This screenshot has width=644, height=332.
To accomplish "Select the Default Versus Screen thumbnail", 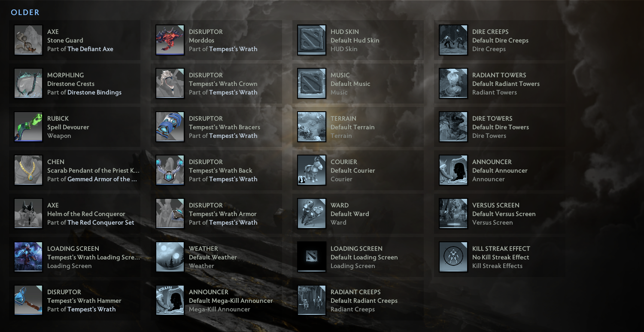I will tap(453, 213).
